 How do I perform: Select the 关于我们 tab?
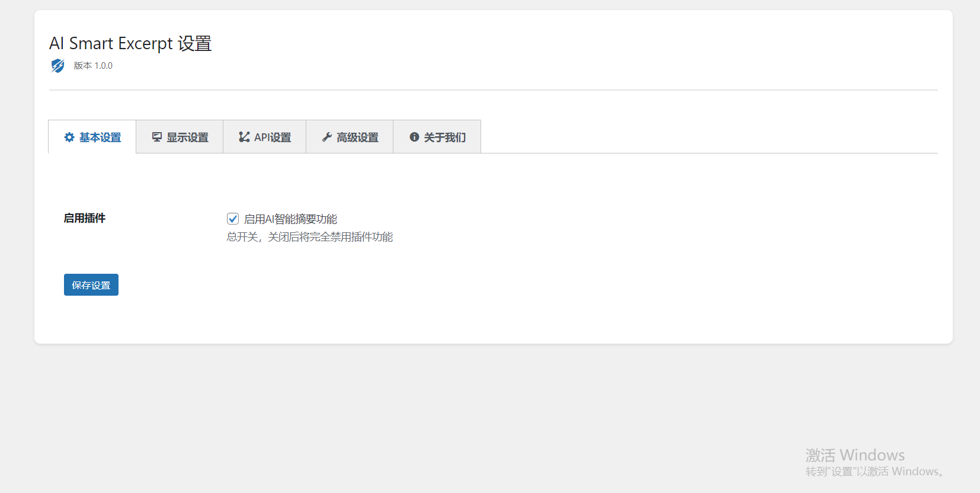[x=437, y=137]
